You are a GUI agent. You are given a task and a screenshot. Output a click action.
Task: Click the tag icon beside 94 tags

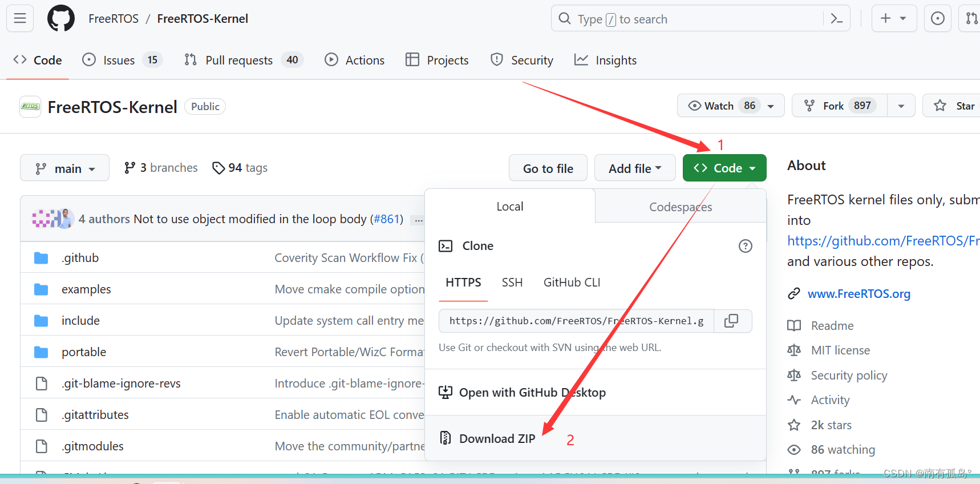218,168
